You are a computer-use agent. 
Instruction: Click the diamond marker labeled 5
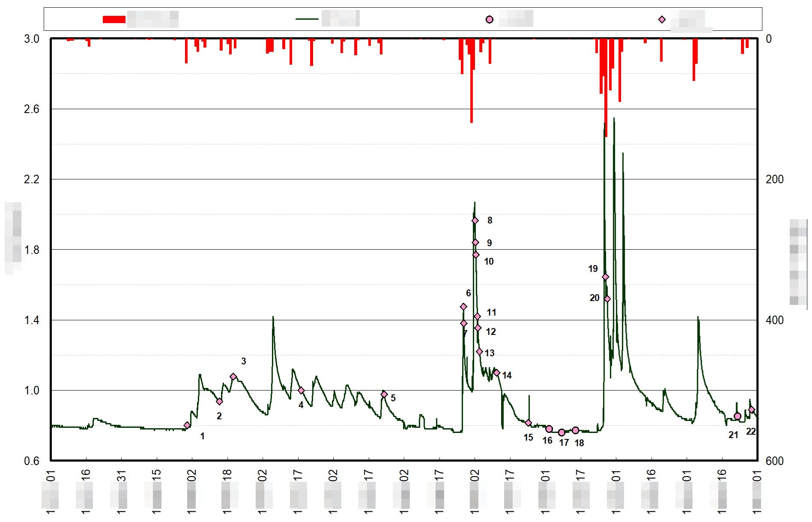(x=384, y=394)
